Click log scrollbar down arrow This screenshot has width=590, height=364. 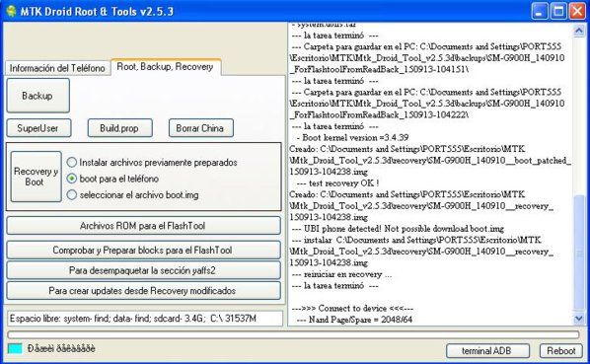tap(578, 319)
